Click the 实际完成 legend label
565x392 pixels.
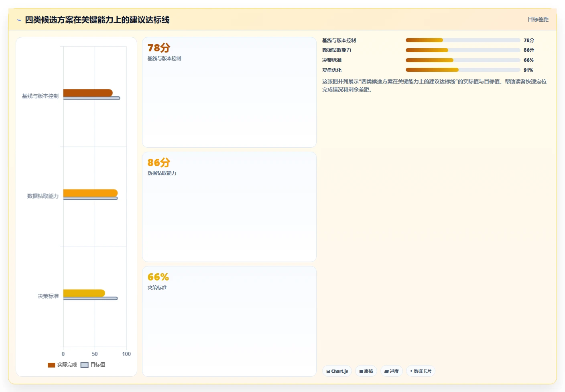click(x=67, y=365)
